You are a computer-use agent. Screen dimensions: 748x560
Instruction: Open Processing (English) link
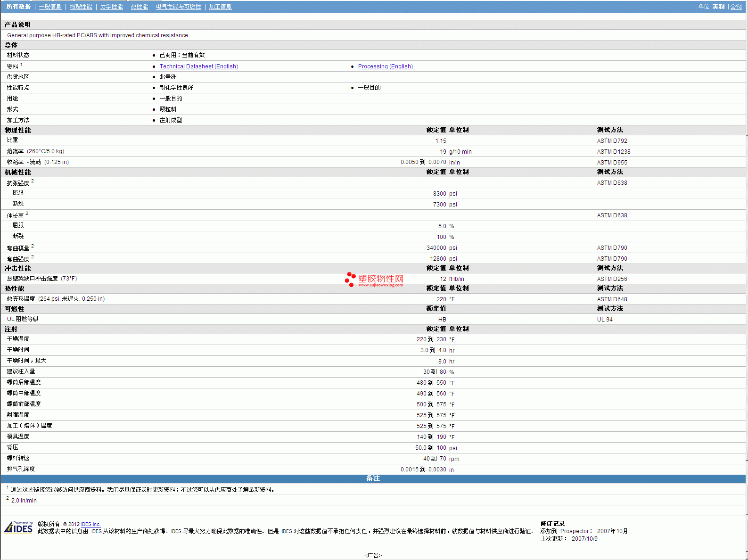pyautogui.click(x=385, y=66)
